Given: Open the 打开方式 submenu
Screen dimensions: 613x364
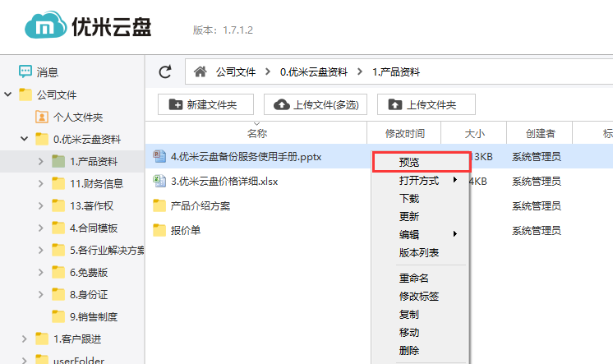Looking at the screenshot, I should click(x=420, y=181).
